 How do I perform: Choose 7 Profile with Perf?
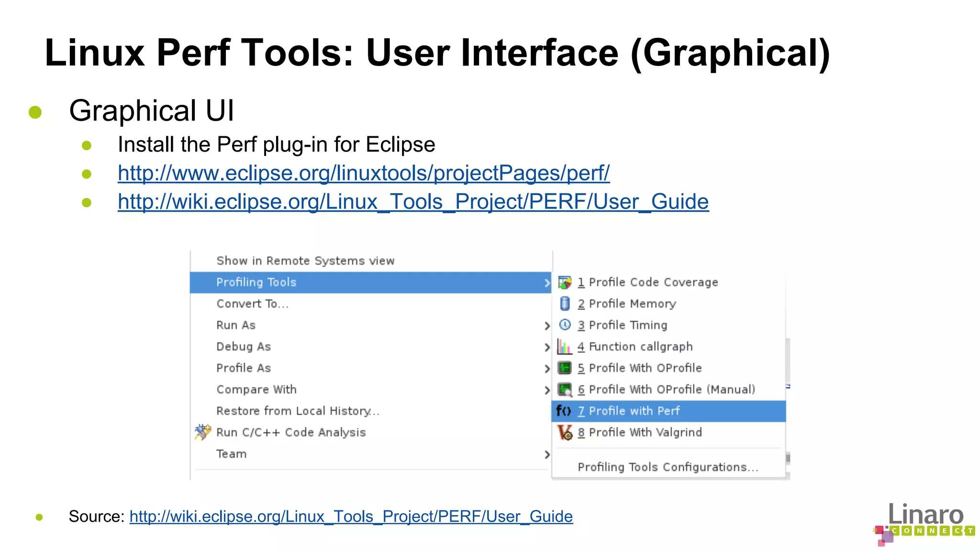668,411
